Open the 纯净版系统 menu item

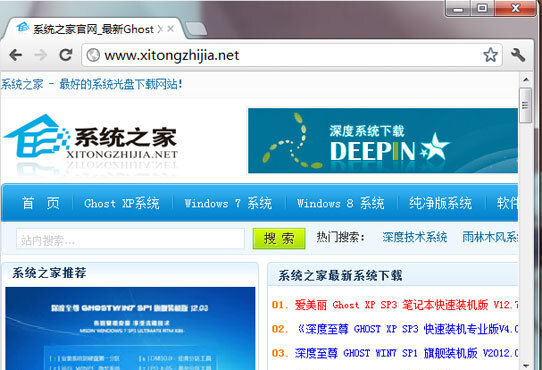coord(440,203)
